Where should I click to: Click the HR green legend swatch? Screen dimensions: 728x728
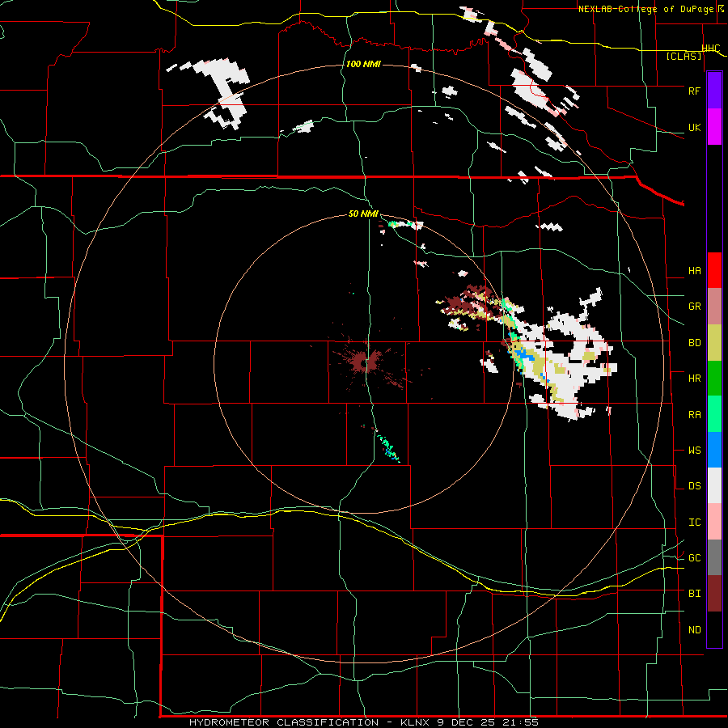[714, 379]
